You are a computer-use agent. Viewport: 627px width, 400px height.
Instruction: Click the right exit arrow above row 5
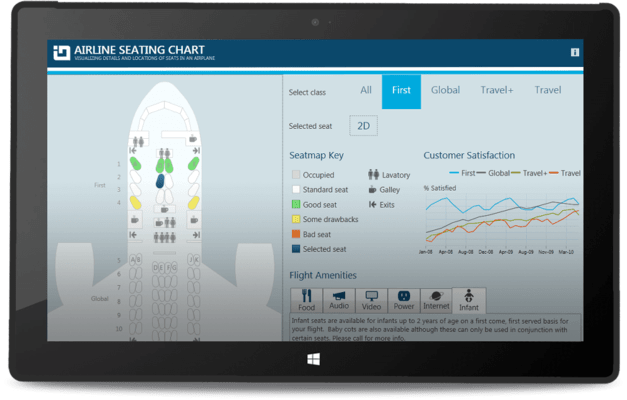click(196, 235)
